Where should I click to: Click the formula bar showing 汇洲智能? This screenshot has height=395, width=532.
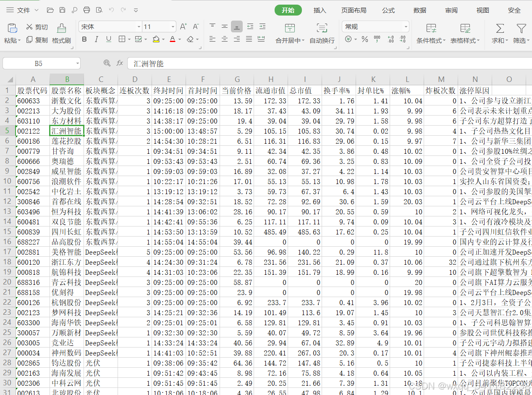(x=329, y=63)
